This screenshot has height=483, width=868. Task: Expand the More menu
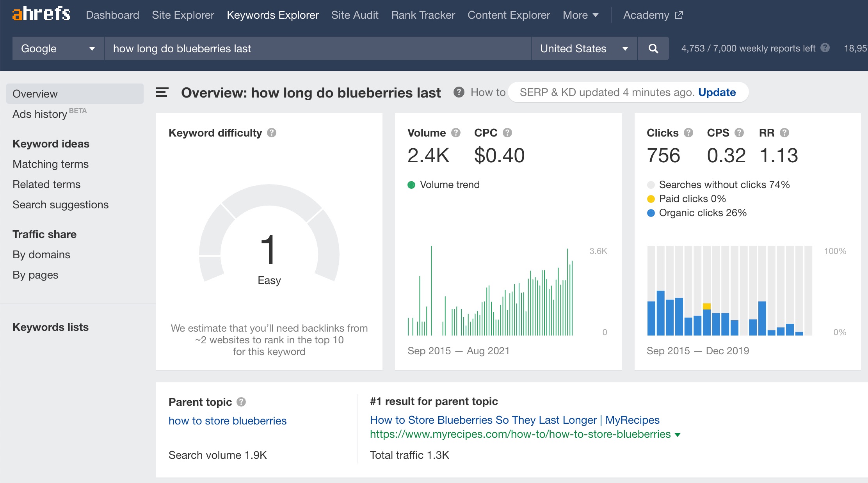tap(580, 15)
